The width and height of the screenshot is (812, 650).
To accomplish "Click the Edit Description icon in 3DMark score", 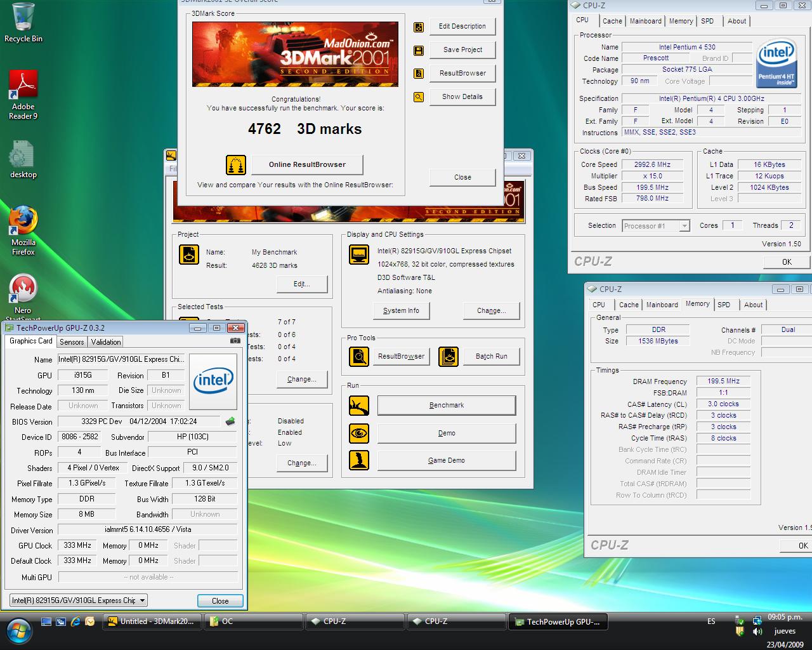I will click(419, 27).
